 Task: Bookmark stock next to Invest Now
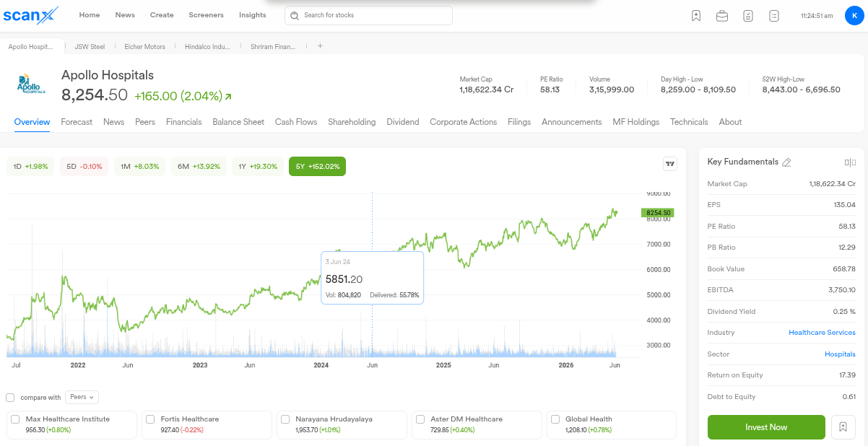click(843, 427)
